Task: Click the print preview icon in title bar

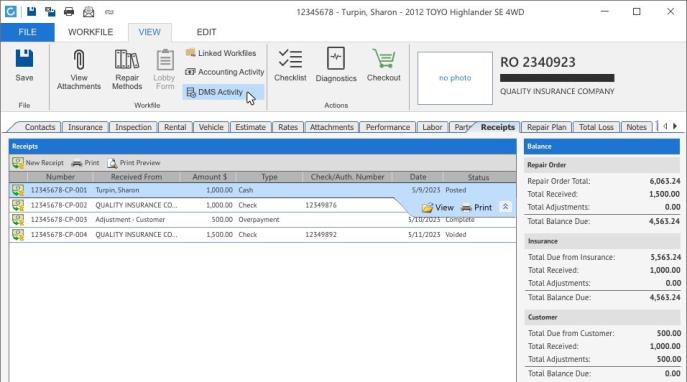Action: click(89, 11)
